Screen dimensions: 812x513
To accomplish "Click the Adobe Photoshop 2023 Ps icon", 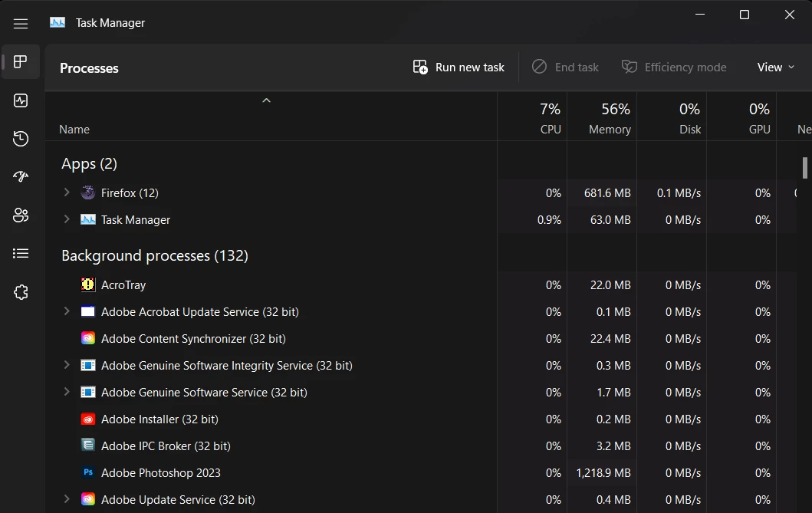I will pos(88,472).
